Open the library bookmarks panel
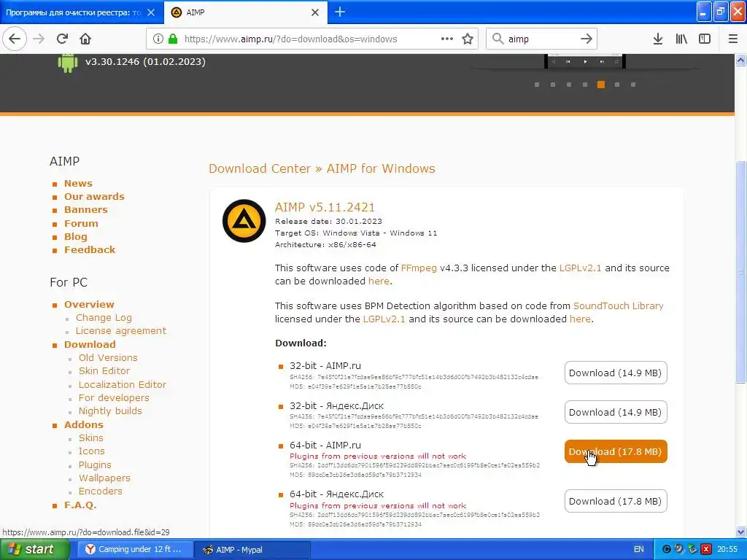Screen dimensions: 747x560 click(681, 39)
